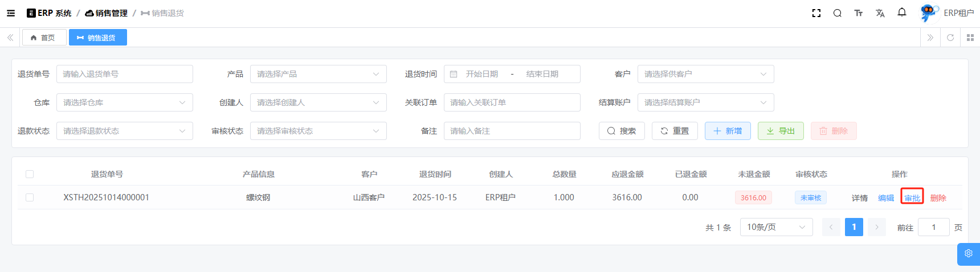Check the row for XSTH20251014000001
Screen dimensions: 980x272
(30, 197)
